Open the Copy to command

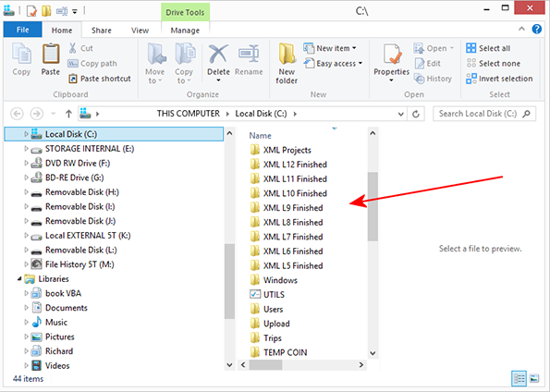pyautogui.click(x=184, y=64)
